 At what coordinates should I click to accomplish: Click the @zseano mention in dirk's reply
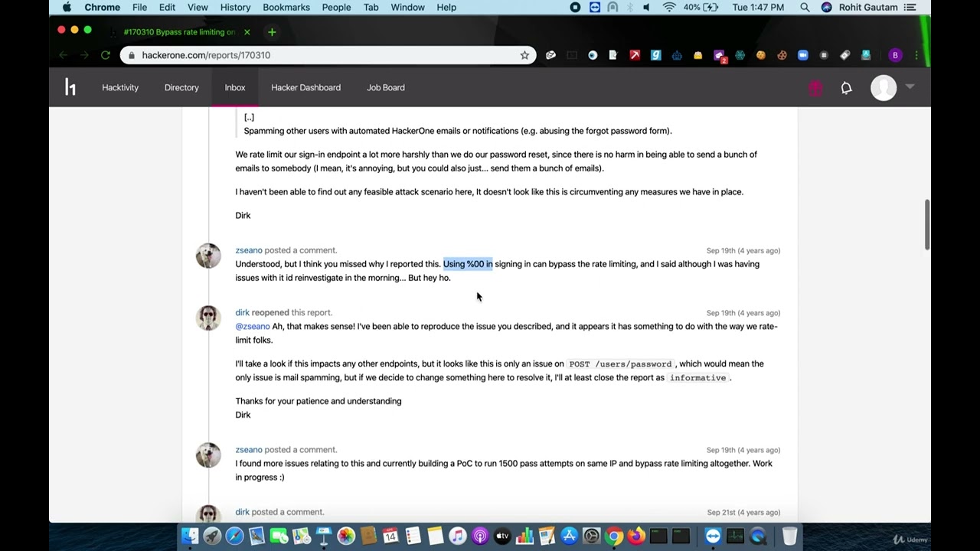pyautogui.click(x=253, y=326)
